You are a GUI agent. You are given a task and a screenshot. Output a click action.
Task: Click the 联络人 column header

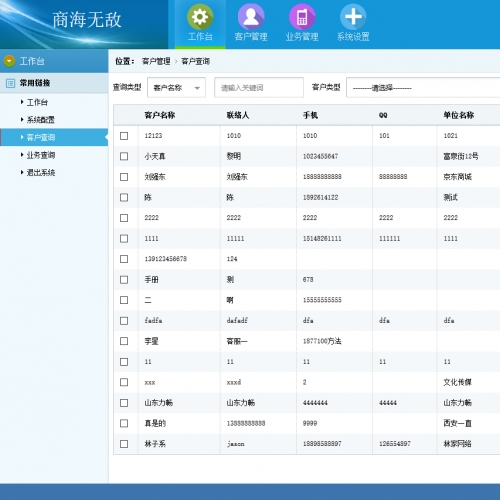coord(238,115)
